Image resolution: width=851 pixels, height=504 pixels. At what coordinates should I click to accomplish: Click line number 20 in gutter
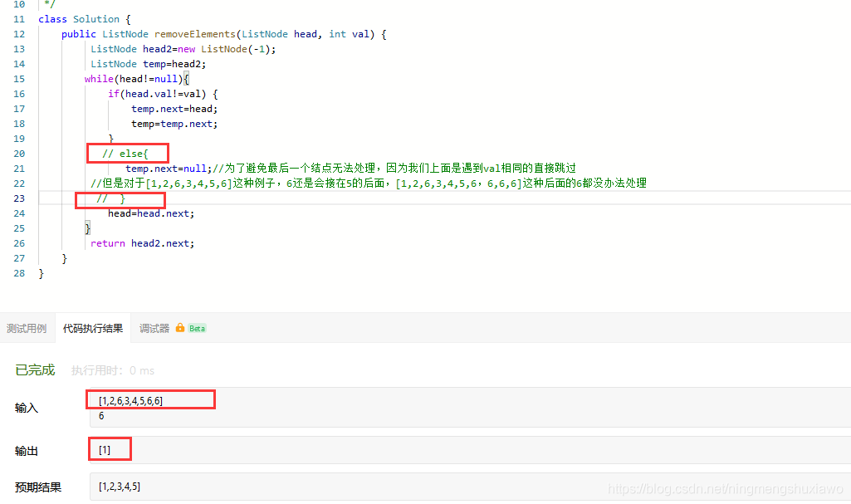(x=19, y=154)
